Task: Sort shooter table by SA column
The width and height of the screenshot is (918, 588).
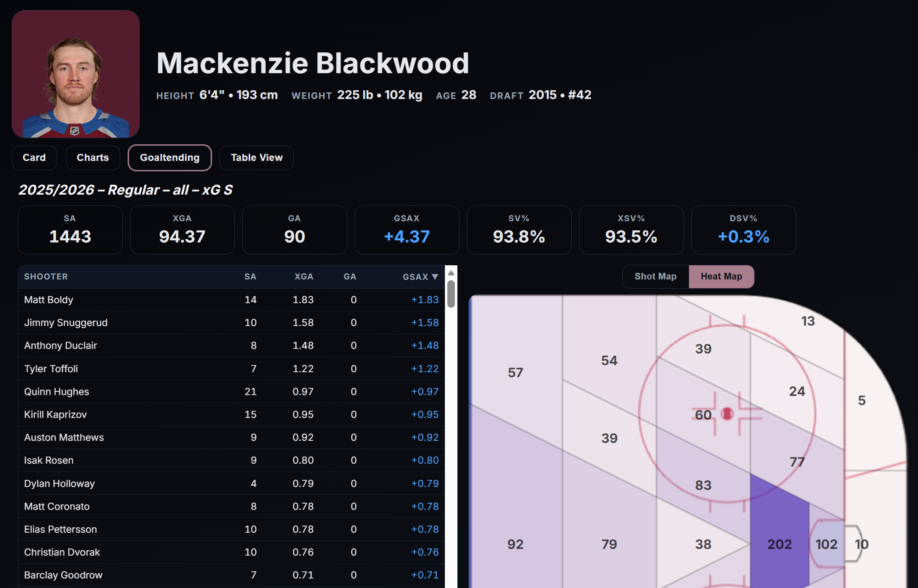Action: click(250, 277)
